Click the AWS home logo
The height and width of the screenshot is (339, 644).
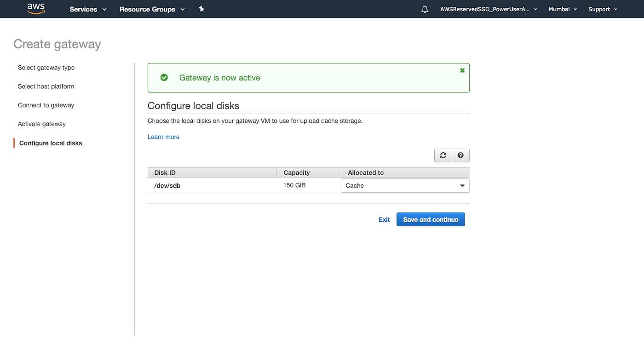[x=36, y=8]
